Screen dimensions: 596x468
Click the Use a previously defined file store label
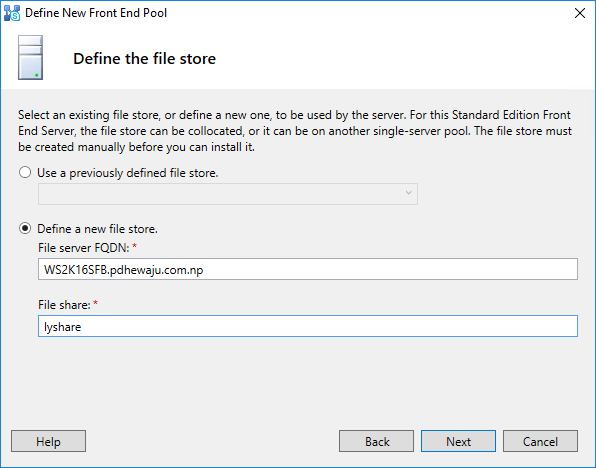pos(128,173)
